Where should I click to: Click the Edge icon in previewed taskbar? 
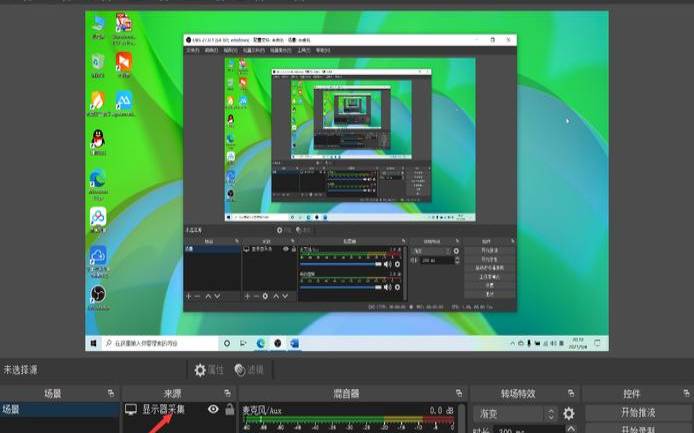261,343
